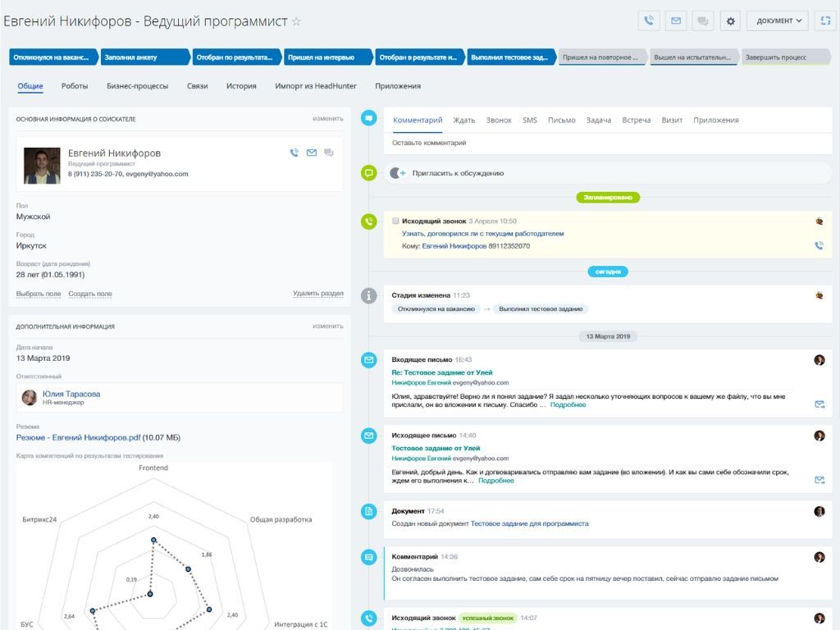Select Письмо tab in timeline editor
The width and height of the screenshot is (840, 630).
click(x=561, y=120)
